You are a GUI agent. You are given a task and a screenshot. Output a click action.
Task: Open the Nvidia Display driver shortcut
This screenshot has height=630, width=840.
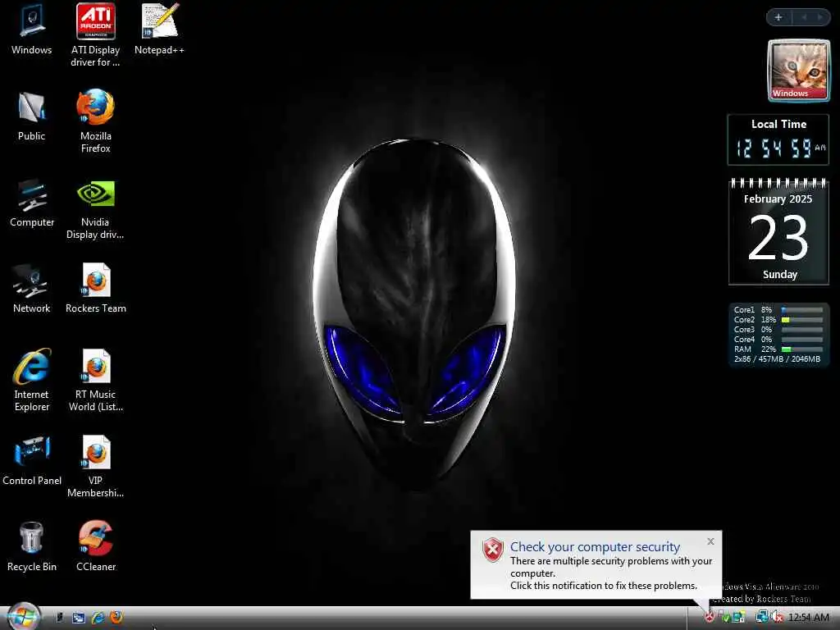tap(95, 209)
